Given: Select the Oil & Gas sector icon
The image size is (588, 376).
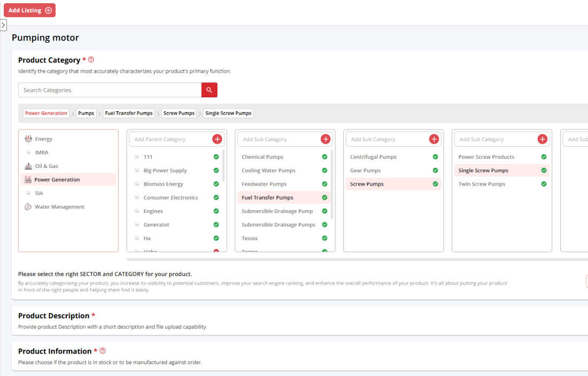Looking at the screenshot, I should (28, 166).
